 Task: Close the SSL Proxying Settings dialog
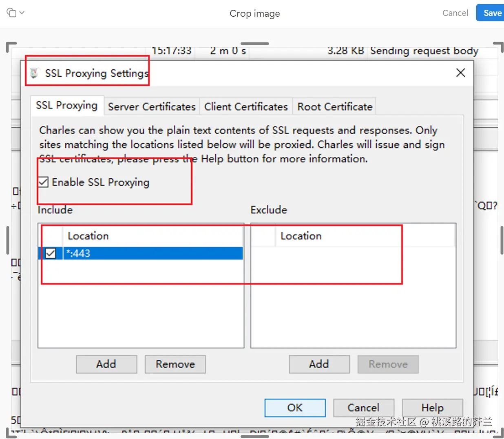point(461,73)
